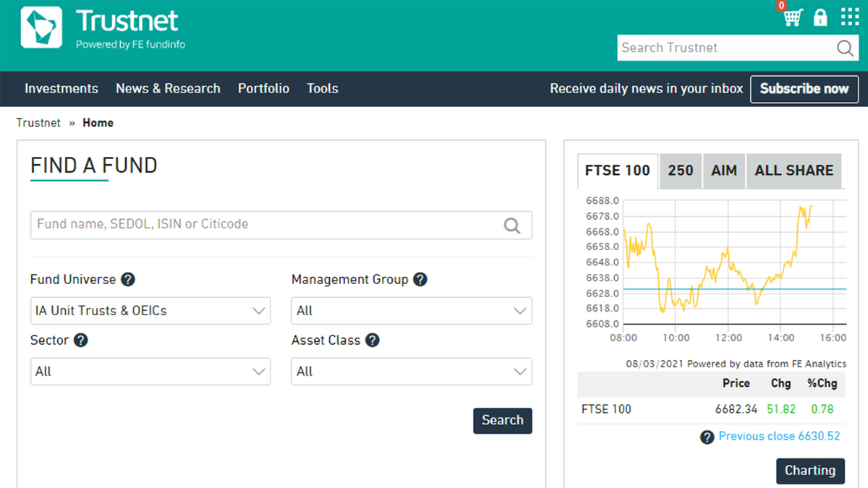Switch to the ALL SHARE tab
Viewport: 868px width, 488px height.
tap(794, 171)
